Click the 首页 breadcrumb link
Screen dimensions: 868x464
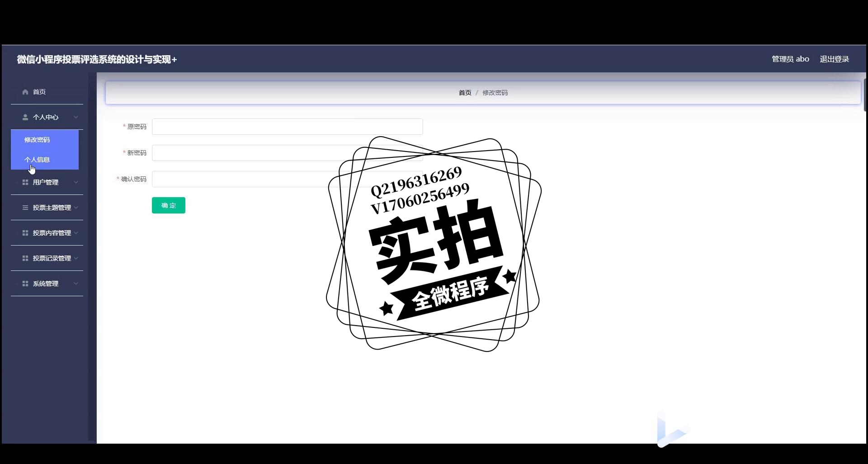465,93
